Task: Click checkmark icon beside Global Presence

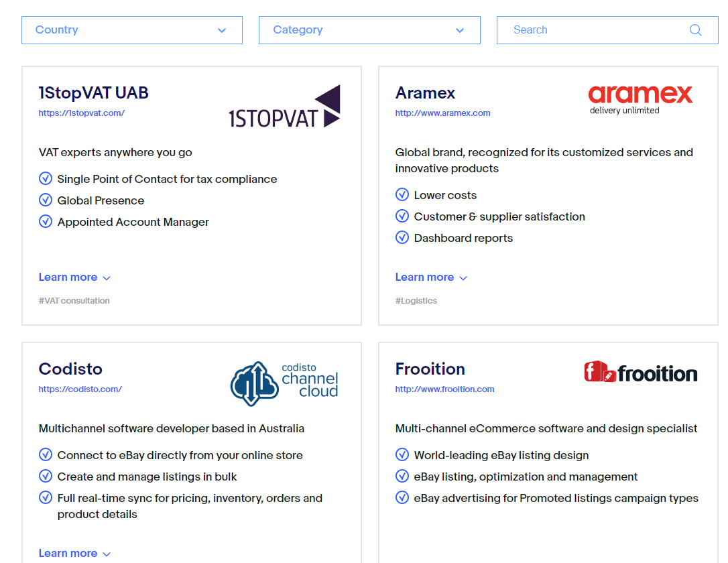Action: pos(46,200)
